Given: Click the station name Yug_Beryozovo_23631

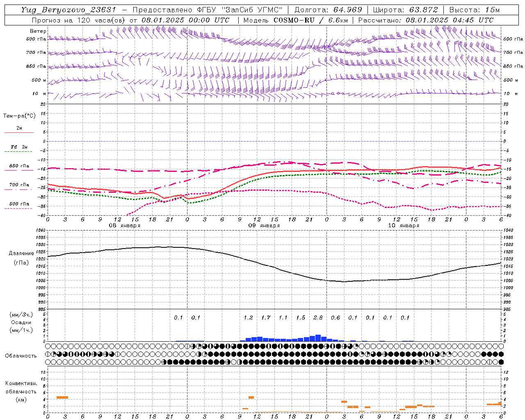Looking at the screenshot, I should click(68, 10).
